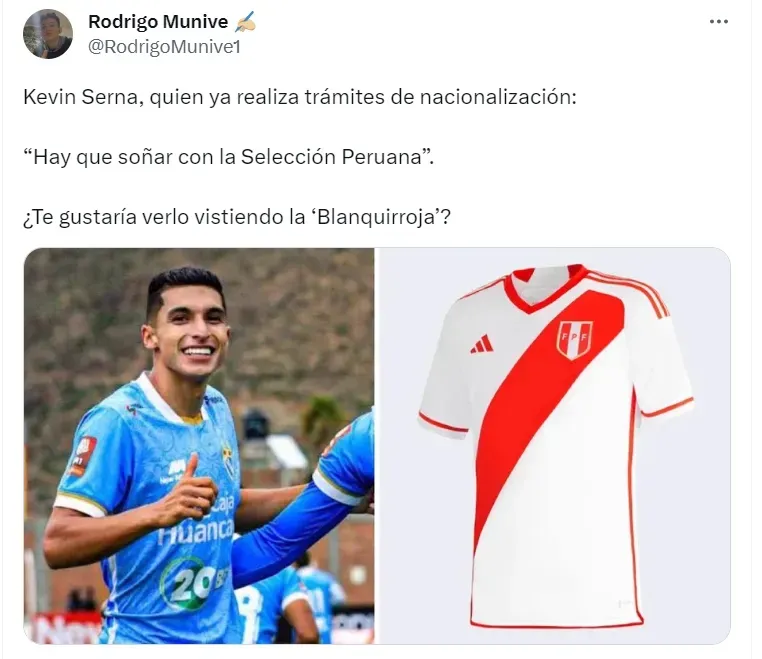Click the Liga 1 sleeve patch
The image size is (762, 659).
[x=84, y=455]
